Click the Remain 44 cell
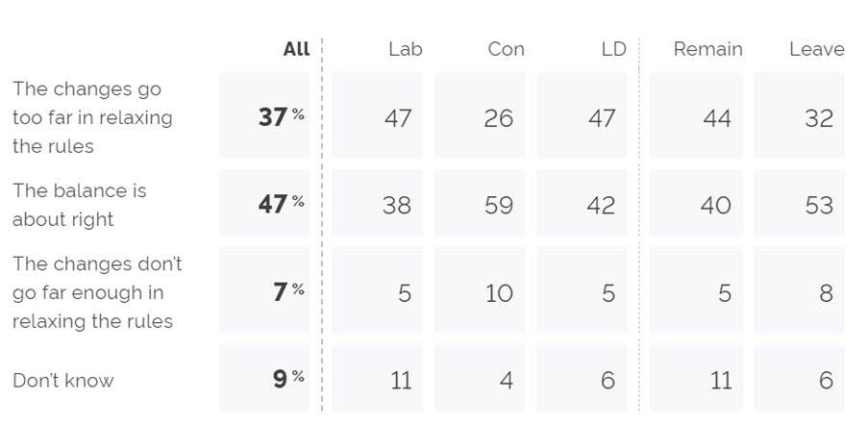Image resolution: width=868 pixels, height=425 pixels. coord(696,115)
